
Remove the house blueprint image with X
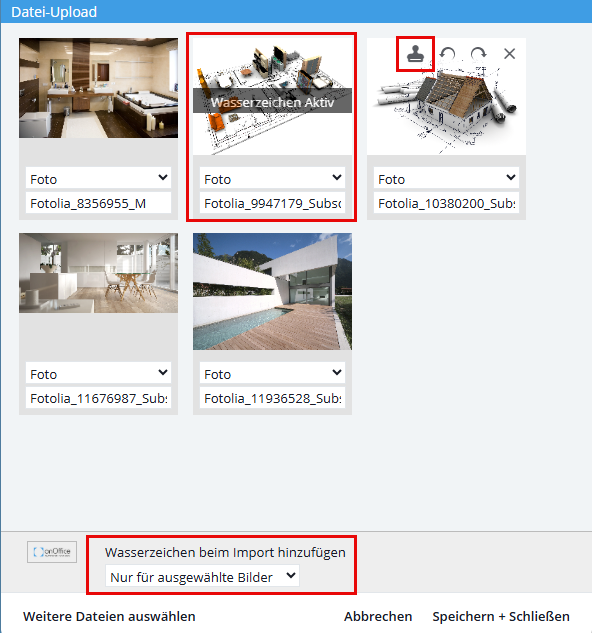(x=510, y=53)
